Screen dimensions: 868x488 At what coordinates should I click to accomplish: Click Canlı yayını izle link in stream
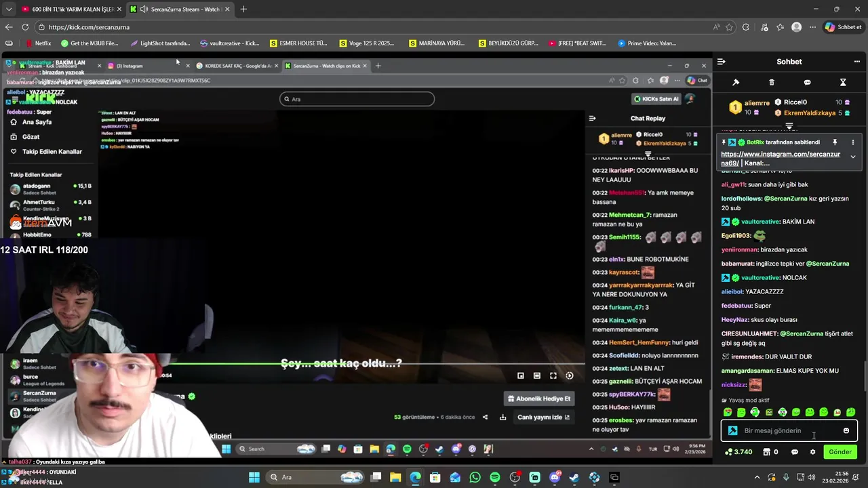point(544,417)
